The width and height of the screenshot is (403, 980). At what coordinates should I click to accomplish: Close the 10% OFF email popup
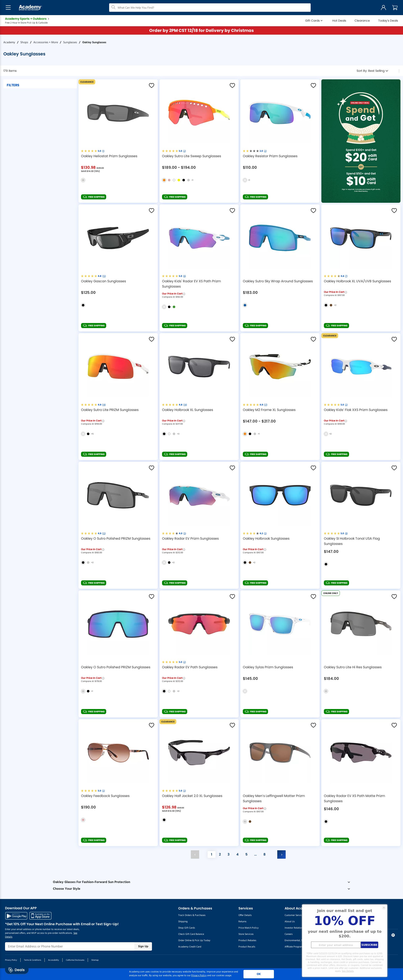[384, 908]
